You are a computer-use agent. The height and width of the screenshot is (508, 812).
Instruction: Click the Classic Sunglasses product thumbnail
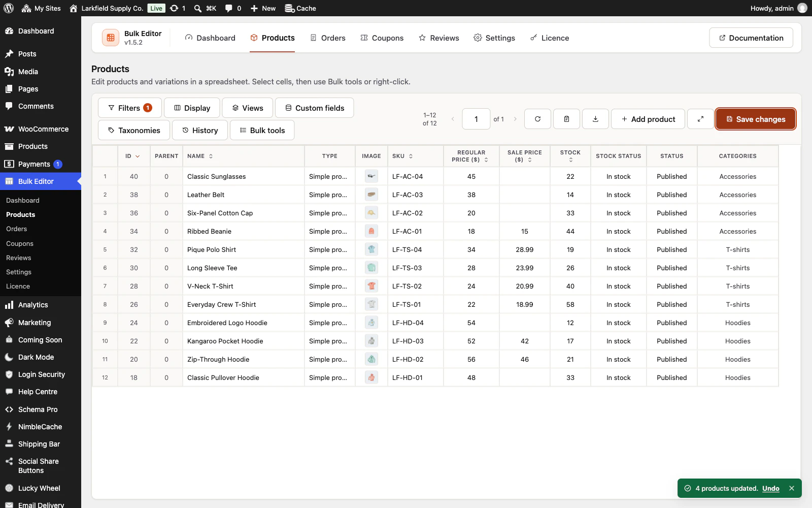pos(371,176)
